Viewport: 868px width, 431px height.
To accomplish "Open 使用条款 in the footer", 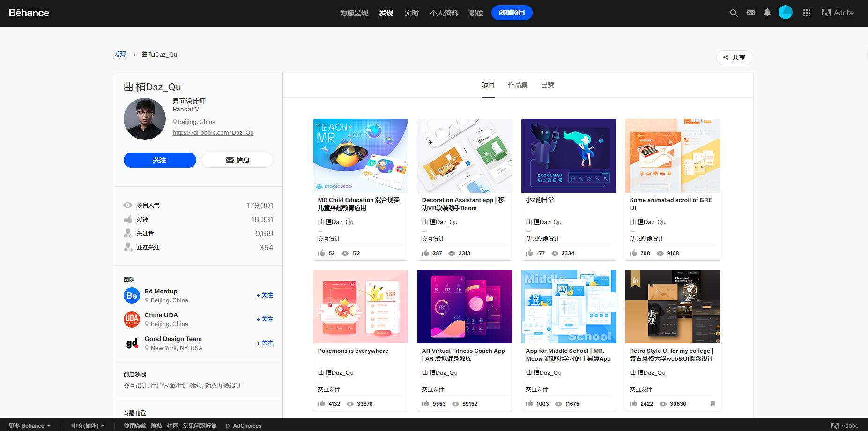I will (135, 426).
